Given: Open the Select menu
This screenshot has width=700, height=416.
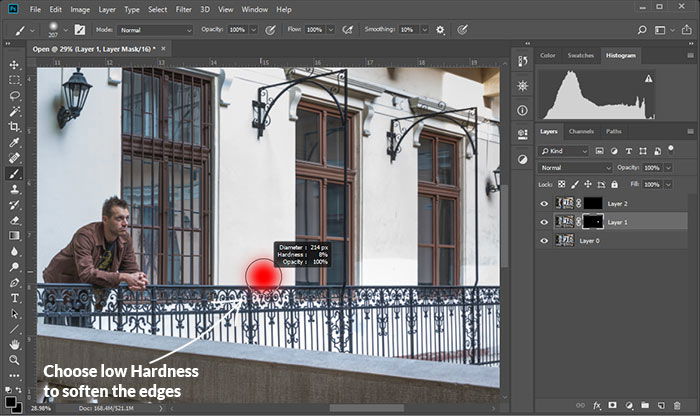Looking at the screenshot, I should click(158, 9).
